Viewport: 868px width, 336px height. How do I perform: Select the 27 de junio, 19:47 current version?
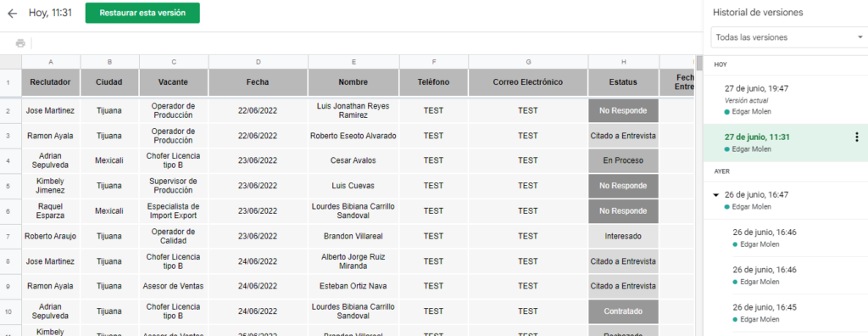point(786,99)
